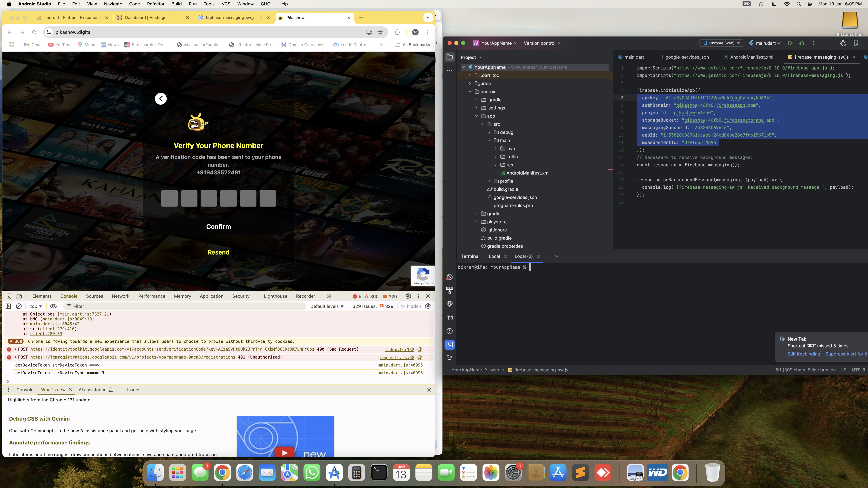Viewport: 868px width, 488px height.
Task: Switch to the Dashboard | Hostinger browser tab
Action: coord(146,17)
